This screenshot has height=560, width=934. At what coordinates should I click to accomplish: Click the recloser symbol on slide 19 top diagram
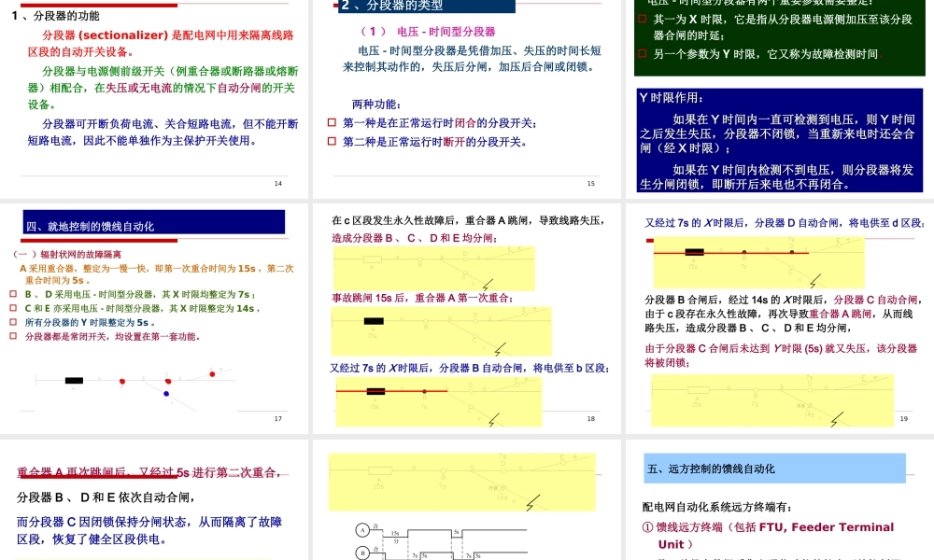[x=694, y=252]
